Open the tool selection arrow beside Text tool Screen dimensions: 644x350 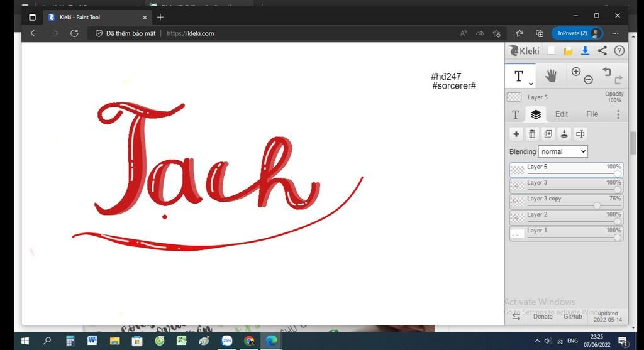point(531,84)
